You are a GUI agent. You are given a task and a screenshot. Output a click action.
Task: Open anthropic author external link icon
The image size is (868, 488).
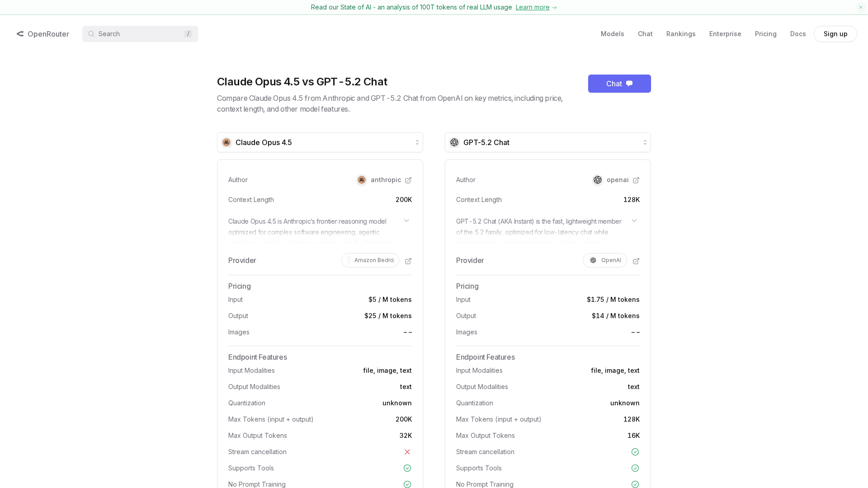coord(408,180)
